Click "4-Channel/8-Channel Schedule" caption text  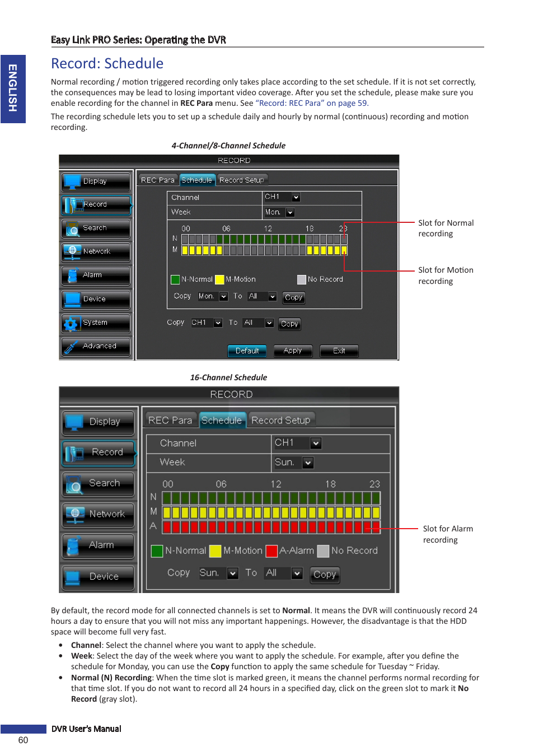228,146
